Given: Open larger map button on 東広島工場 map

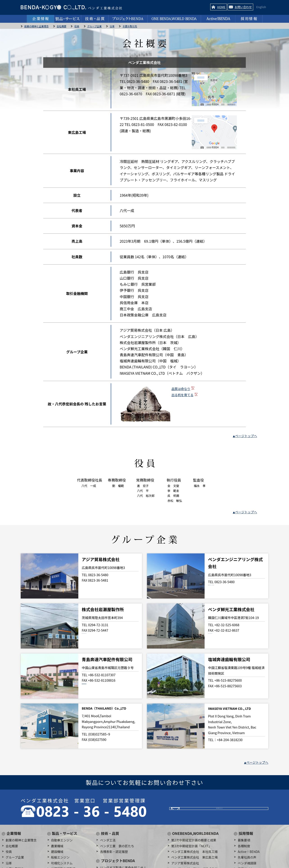Looking at the screenshot, I should [x=201, y=120].
